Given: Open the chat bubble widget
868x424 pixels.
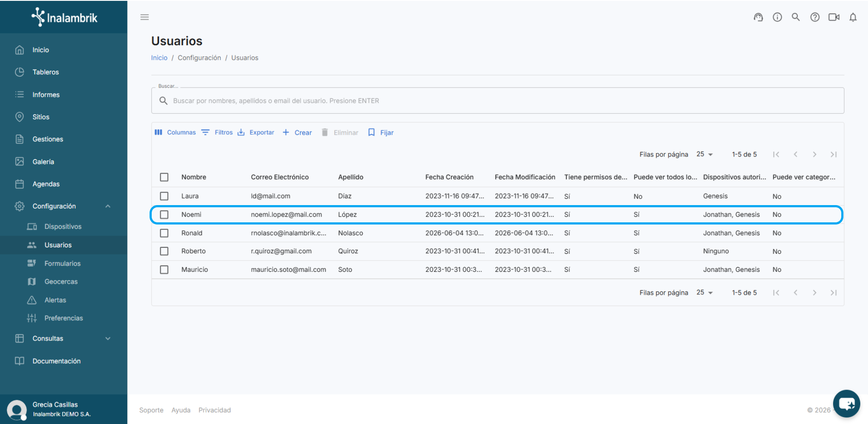Looking at the screenshot, I should pos(846,404).
